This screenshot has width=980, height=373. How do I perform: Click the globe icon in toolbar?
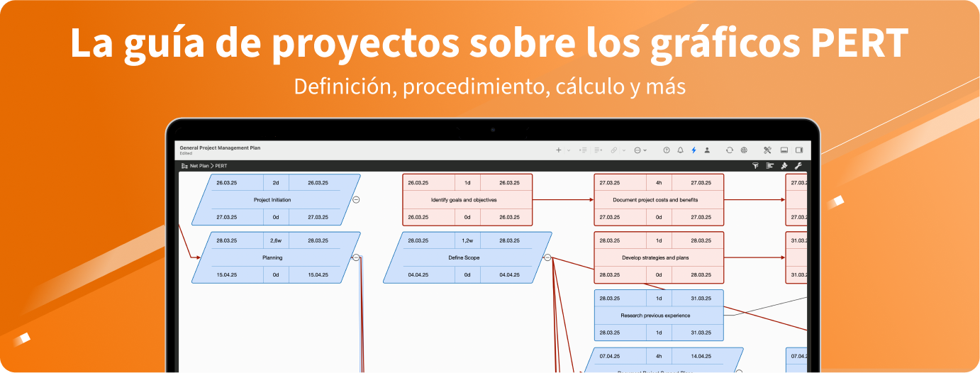744,150
